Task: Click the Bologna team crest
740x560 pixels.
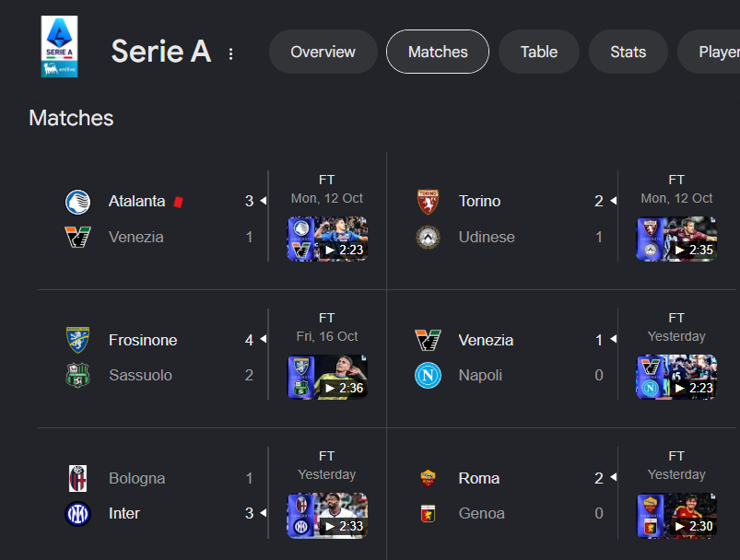Action: click(77, 478)
